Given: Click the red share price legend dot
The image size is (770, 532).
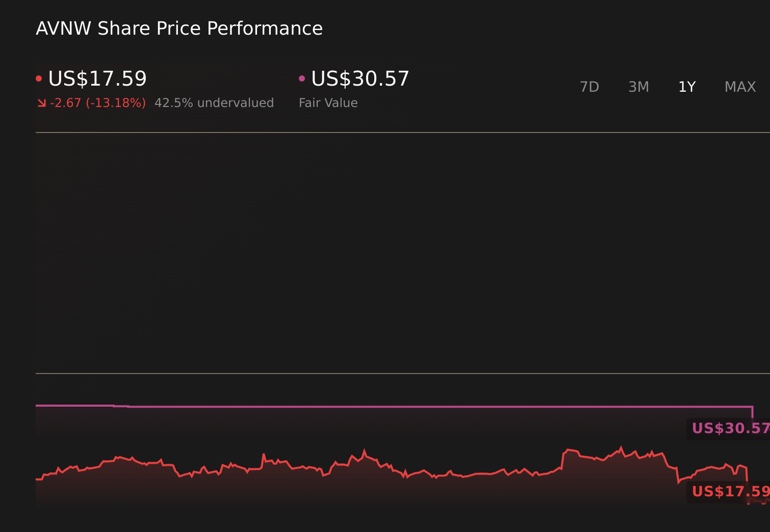Looking at the screenshot, I should pyautogui.click(x=39, y=78).
